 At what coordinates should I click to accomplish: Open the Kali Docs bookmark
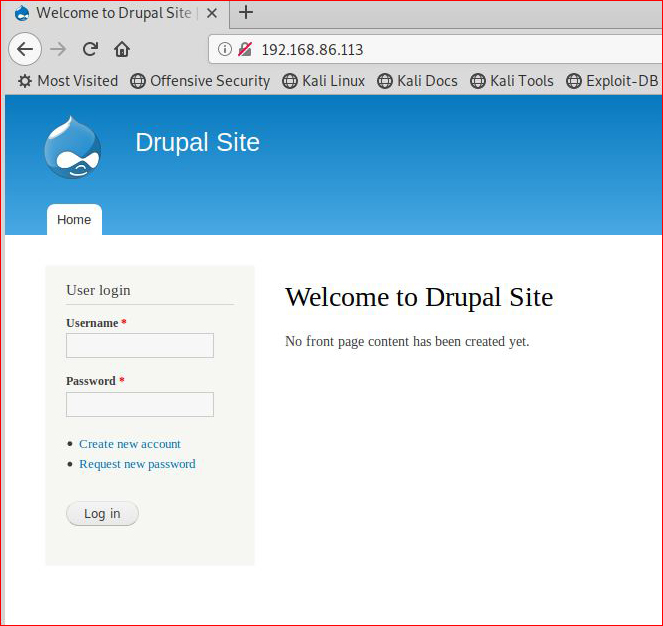[417, 81]
